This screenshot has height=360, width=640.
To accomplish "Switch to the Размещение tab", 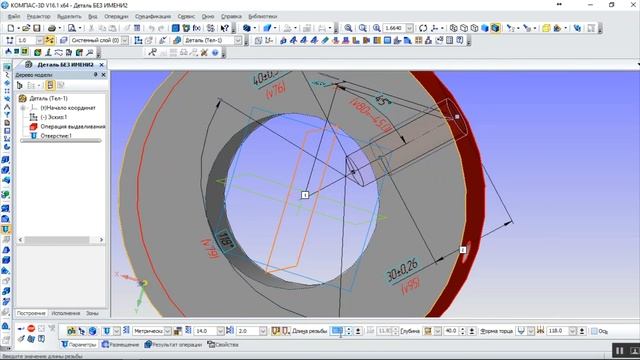I will click(120, 344).
